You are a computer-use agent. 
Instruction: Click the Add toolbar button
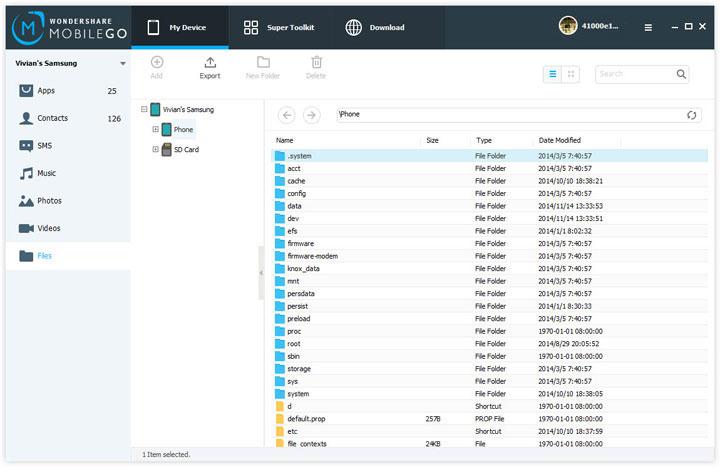pyautogui.click(x=157, y=68)
